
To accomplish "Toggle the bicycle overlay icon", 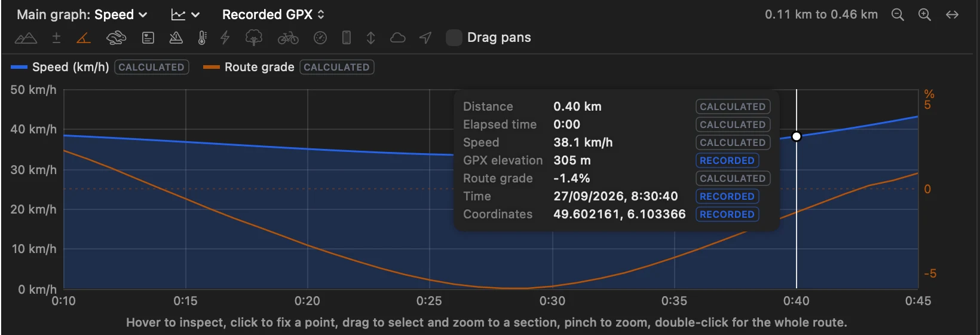I will 288,38.
